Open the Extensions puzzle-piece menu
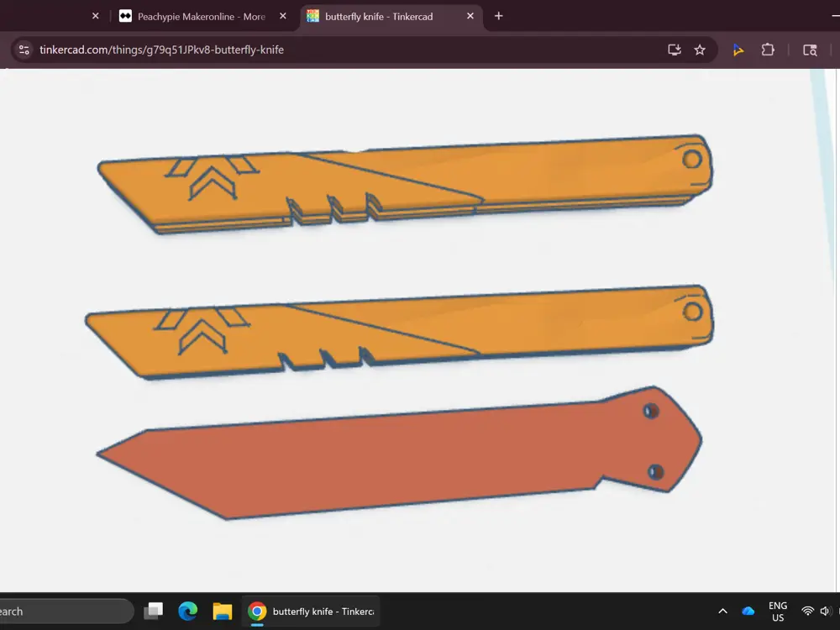840x630 pixels. (768, 50)
